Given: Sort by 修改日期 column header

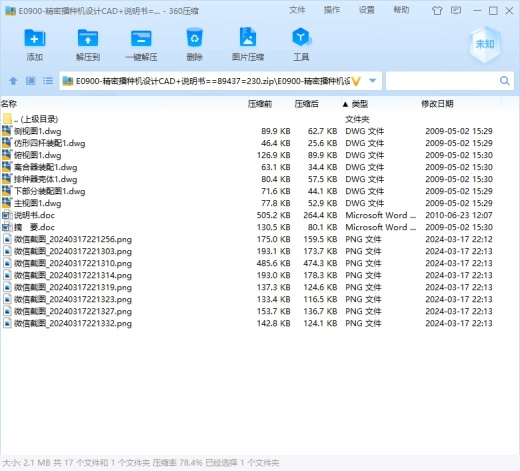Looking at the screenshot, I should (437, 104).
